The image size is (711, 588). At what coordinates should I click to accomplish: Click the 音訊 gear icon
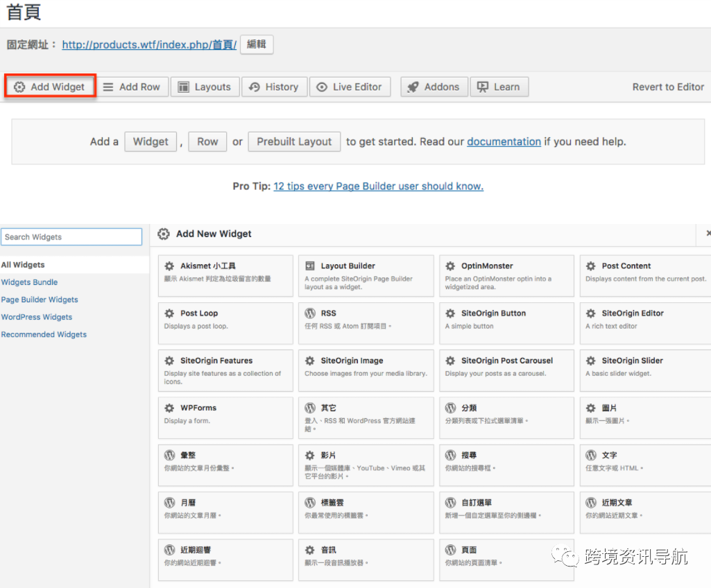309,550
